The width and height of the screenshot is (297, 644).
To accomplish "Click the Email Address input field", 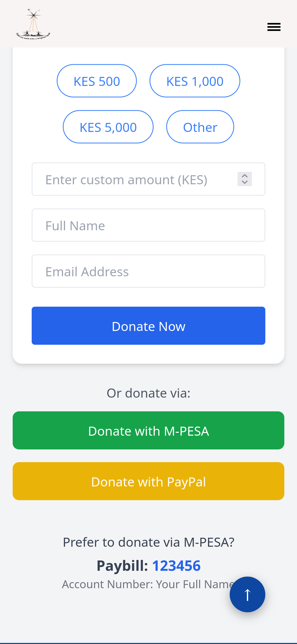I will (x=148, y=271).
